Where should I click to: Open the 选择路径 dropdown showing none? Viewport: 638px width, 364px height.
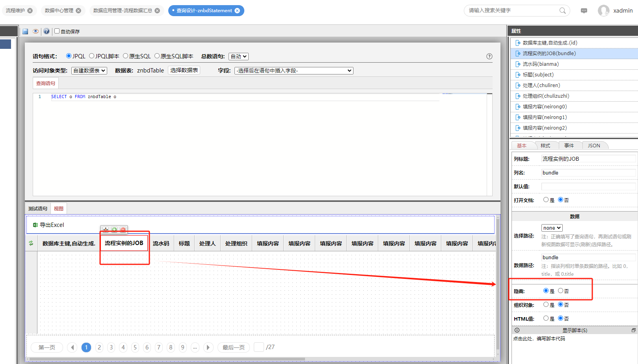[x=552, y=228]
